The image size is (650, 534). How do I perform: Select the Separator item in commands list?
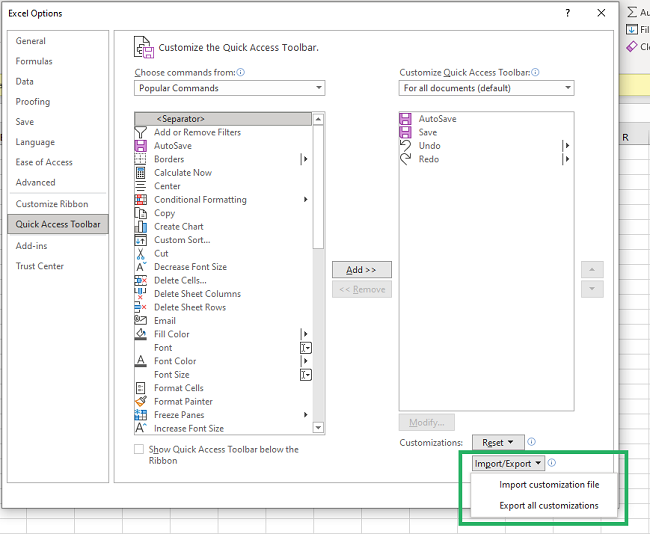(x=221, y=119)
